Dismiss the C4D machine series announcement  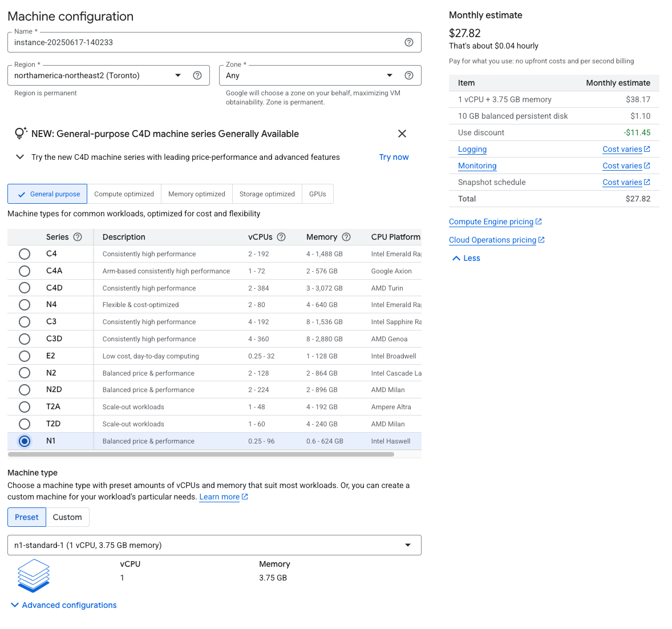[x=402, y=134]
